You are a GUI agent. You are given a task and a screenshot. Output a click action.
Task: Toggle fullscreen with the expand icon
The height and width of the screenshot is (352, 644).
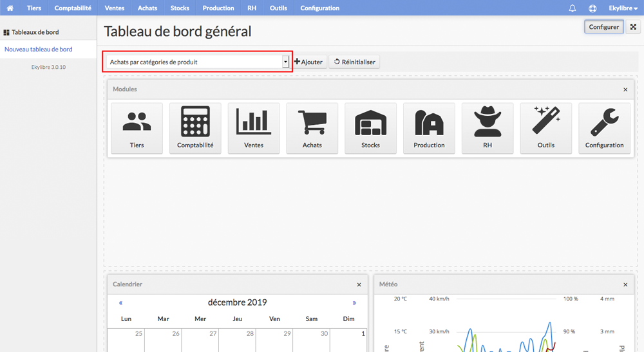[x=633, y=26]
